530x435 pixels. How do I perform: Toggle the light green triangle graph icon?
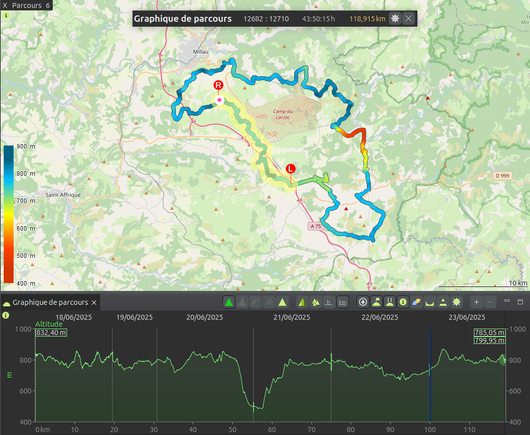click(x=282, y=302)
